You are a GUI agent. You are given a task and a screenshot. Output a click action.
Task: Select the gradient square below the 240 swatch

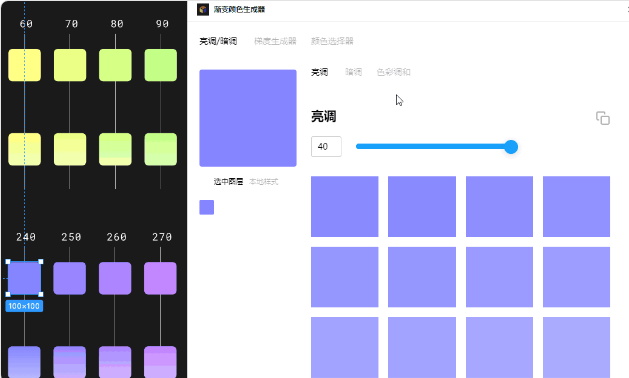click(x=24, y=362)
